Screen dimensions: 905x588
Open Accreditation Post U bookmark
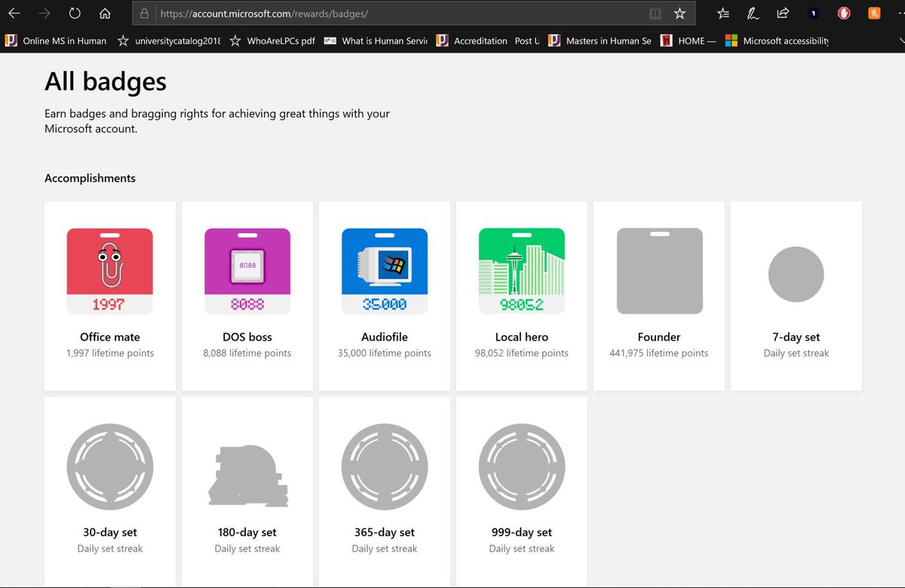pyautogui.click(x=488, y=41)
